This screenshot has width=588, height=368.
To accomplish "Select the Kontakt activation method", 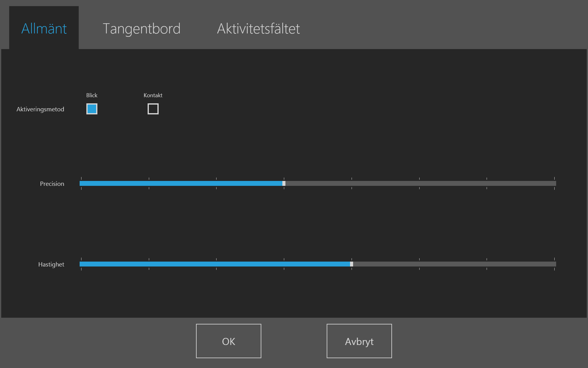I will pyautogui.click(x=153, y=109).
